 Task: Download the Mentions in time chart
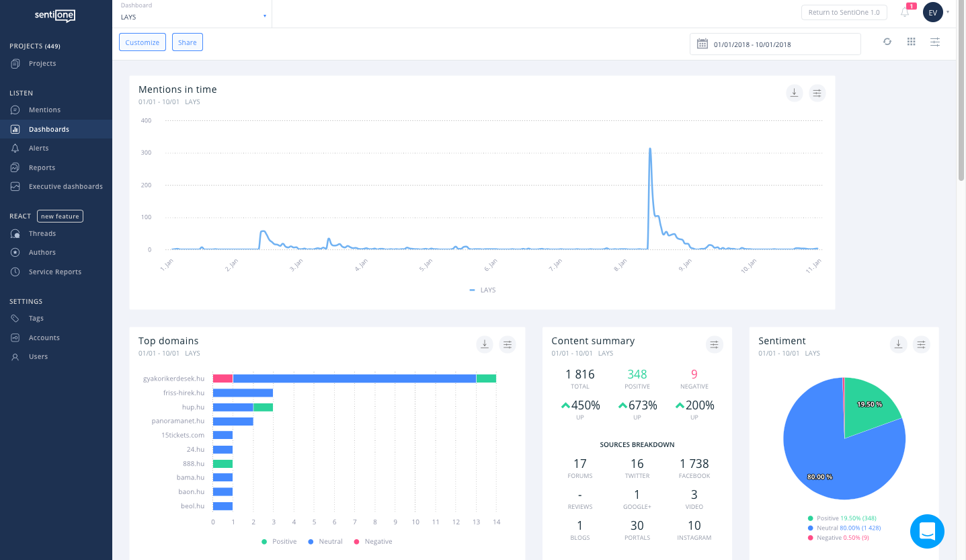[x=794, y=93]
